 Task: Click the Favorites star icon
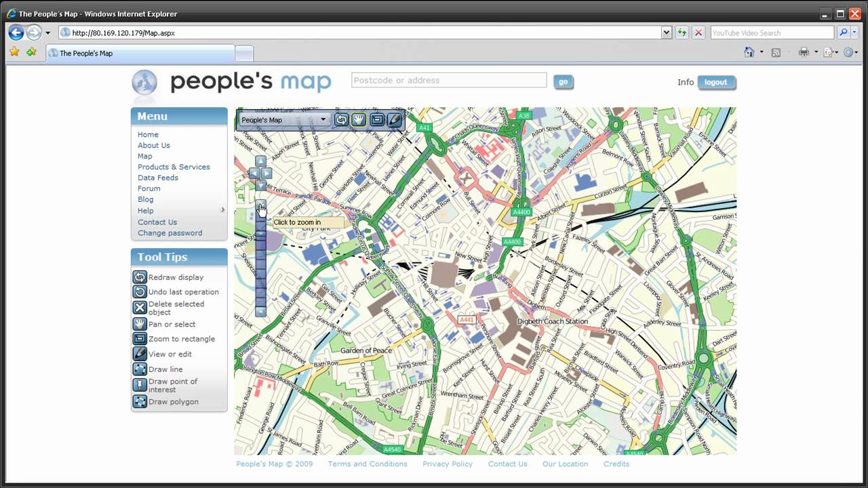click(14, 52)
